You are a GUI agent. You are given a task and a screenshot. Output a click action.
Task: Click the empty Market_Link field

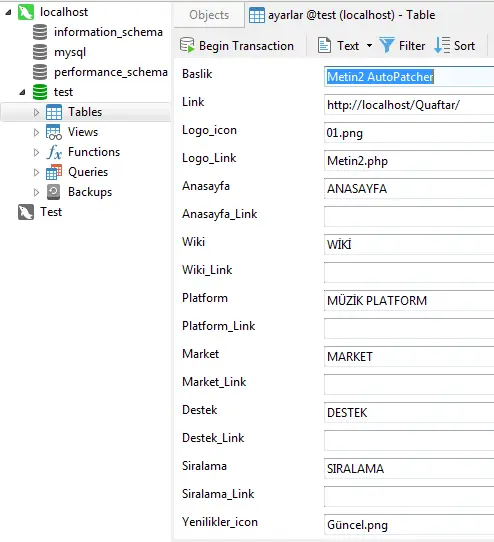tap(409, 385)
